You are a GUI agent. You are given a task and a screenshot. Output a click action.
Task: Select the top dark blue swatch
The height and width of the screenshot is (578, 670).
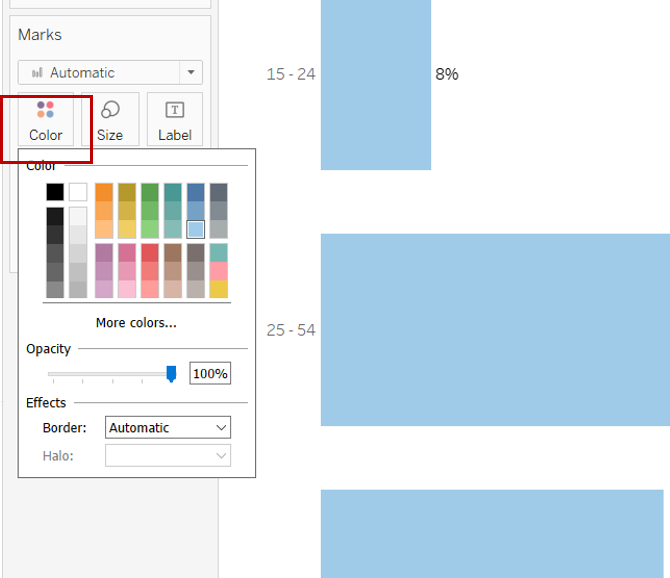click(x=196, y=192)
